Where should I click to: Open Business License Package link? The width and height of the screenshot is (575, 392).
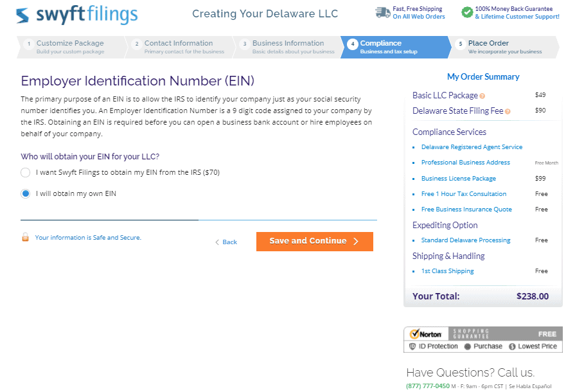tap(458, 179)
